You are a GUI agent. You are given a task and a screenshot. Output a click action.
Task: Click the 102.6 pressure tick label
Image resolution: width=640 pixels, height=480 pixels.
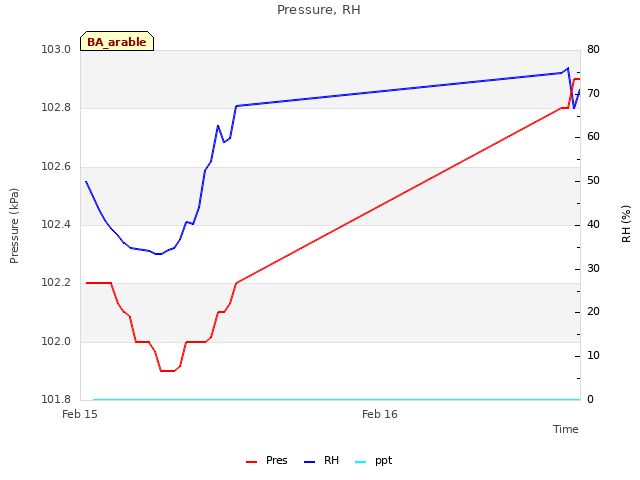pyautogui.click(x=56, y=167)
